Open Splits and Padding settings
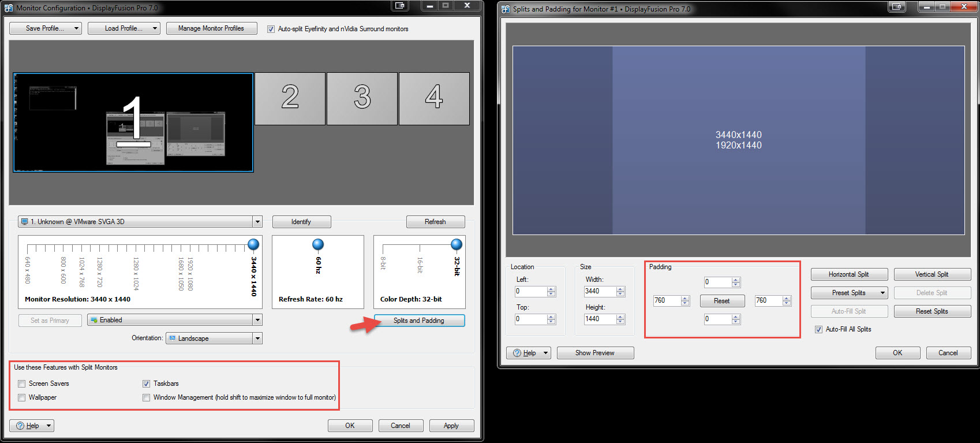The width and height of the screenshot is (980, 443). [419, 321]
